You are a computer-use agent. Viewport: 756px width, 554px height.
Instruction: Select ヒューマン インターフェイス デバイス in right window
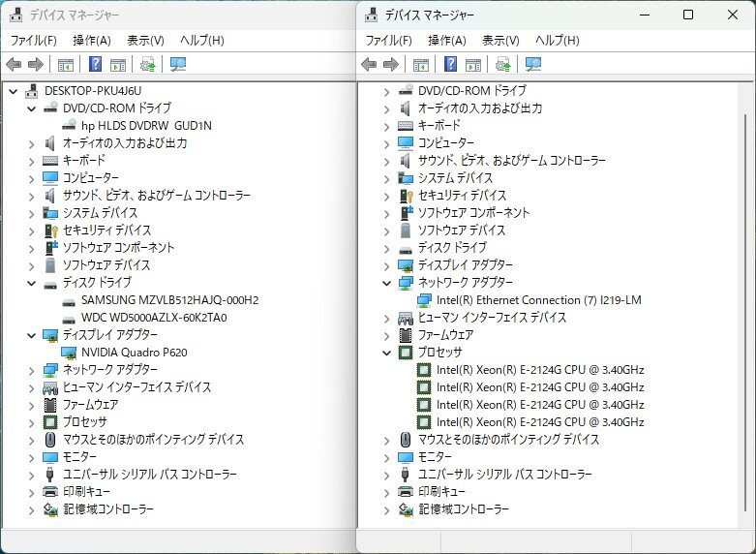(x=492, y=318)
